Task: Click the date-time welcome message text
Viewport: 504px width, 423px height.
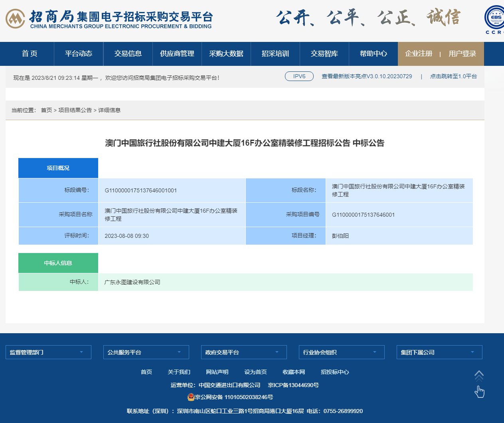Action: [x=116, y=78]
